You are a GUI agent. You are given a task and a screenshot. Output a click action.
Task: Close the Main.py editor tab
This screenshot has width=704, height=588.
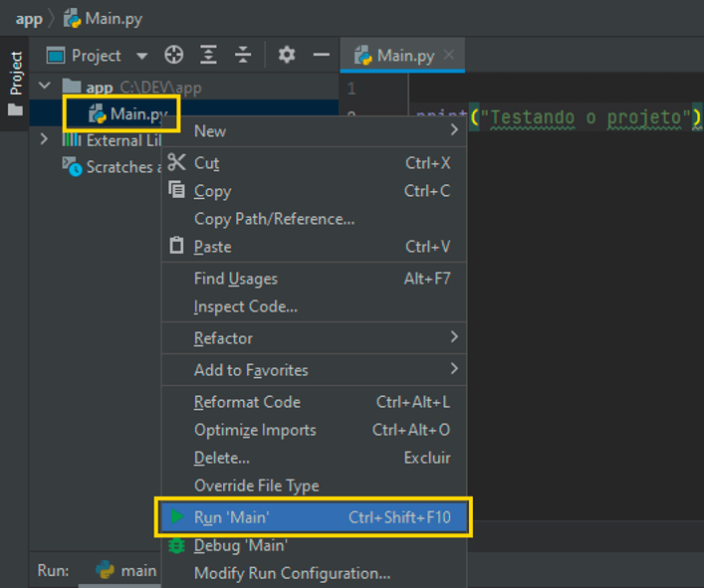click(x=448, y=55)
